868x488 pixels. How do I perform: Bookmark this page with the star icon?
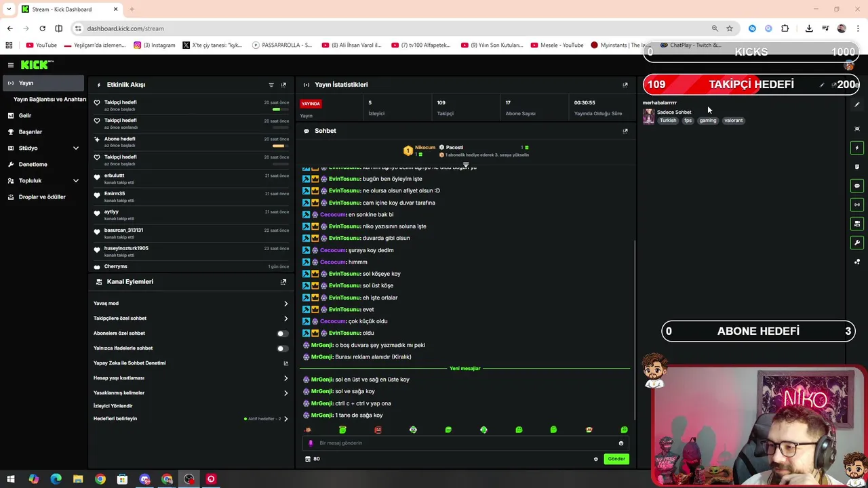click(x=730, y=28)
